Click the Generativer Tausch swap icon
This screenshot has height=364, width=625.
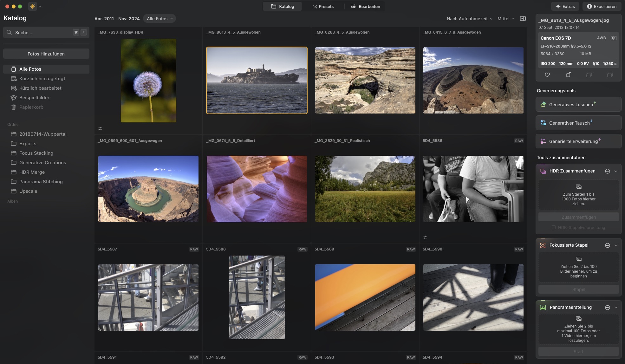point(543,123)
